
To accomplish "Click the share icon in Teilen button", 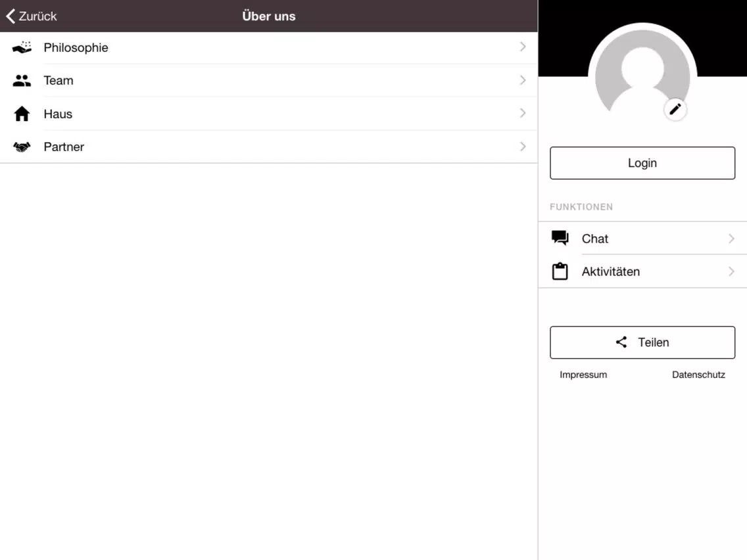I will coord(621,342).
